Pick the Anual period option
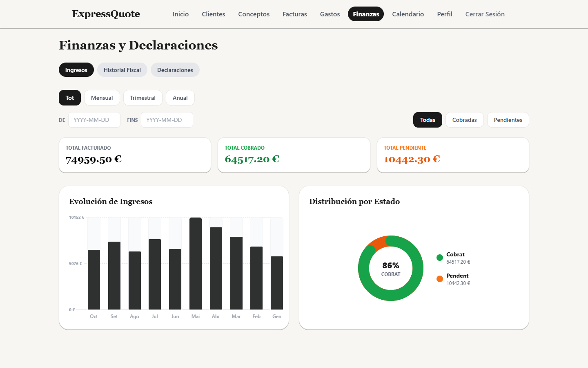 click(x=180, y=98)
